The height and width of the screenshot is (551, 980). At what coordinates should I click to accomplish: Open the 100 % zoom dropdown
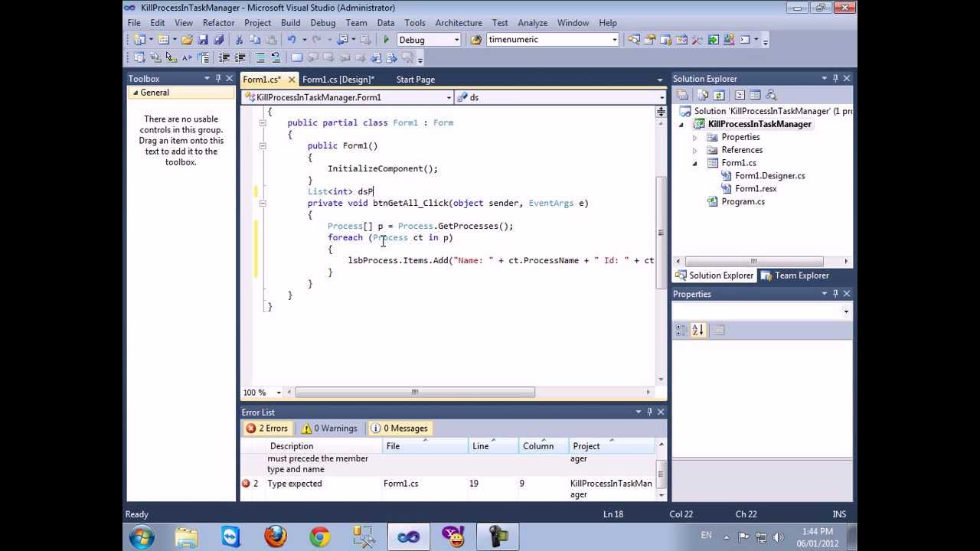click(279, 393)
